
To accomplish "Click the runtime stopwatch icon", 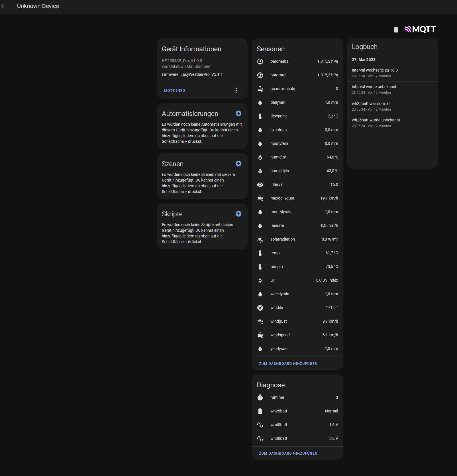I will coord(260,397).
